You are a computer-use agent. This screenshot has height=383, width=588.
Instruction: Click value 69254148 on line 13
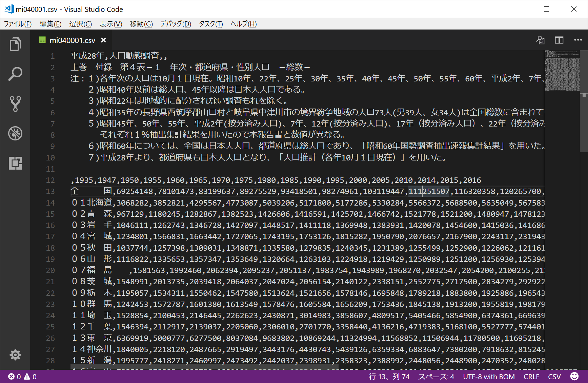coord(135,191)
